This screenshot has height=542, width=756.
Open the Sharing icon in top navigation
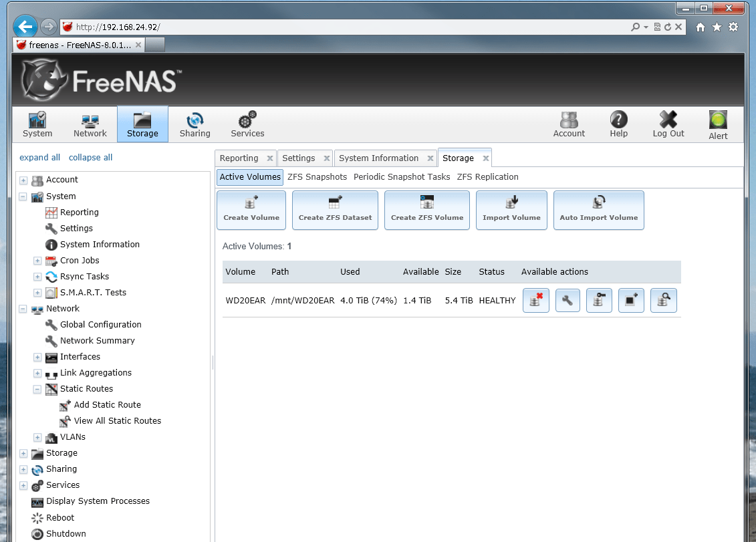click(x=195, y=124)
